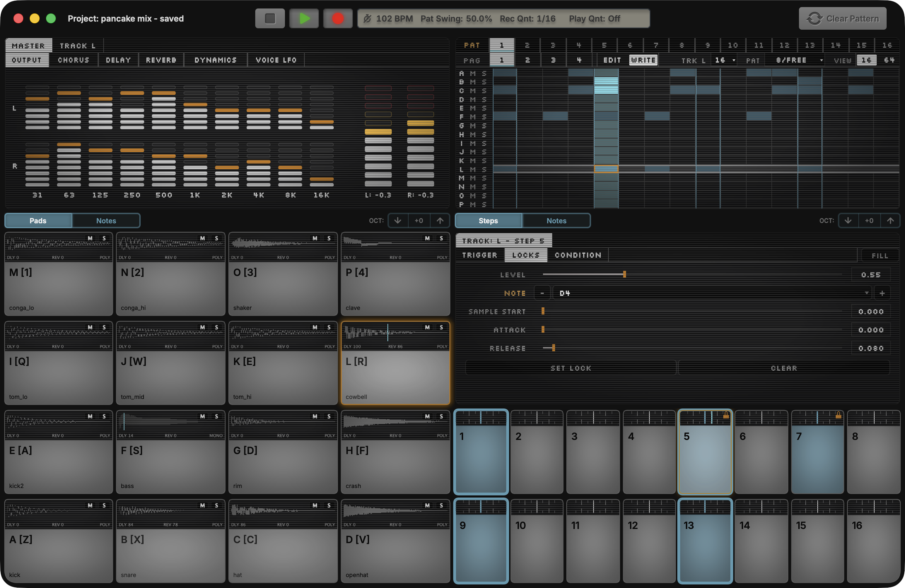Click the CLEAR button under the locks
Image resolution: width=905 pixels, height=588 pixels.
click(x=784, y=368)
